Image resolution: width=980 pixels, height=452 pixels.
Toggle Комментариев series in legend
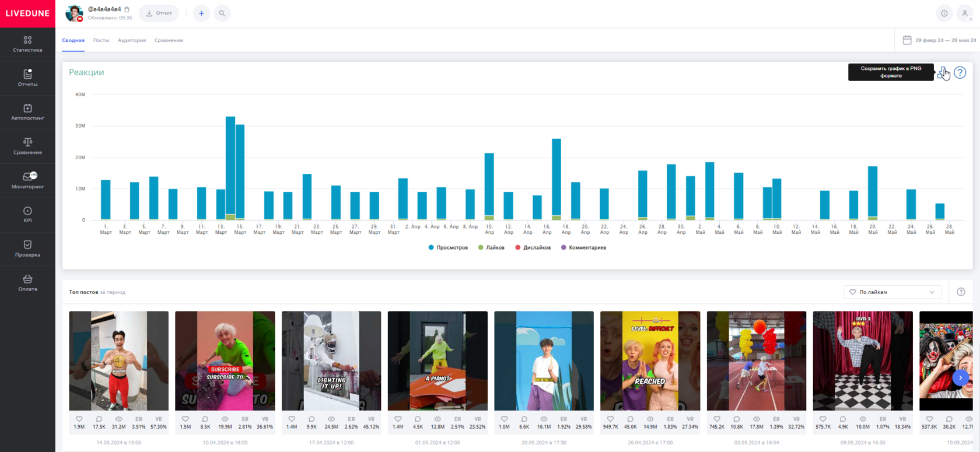[583, 248]
